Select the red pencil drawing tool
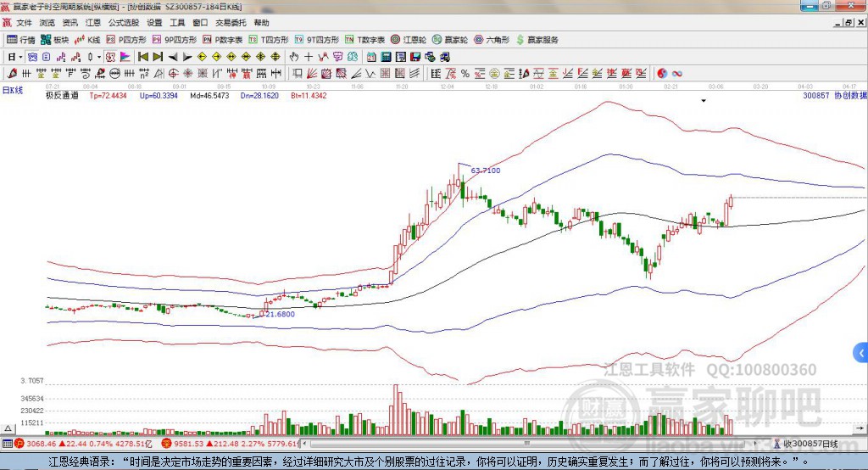 [x=13, y=73]
